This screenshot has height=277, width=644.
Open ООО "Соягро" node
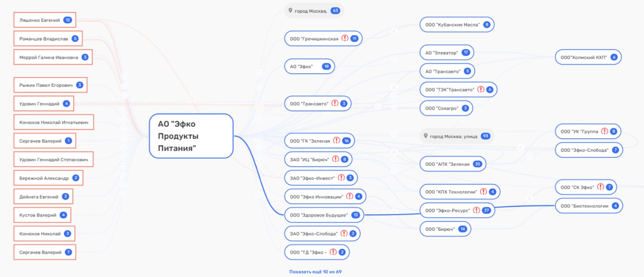click(x=446, y=108)
